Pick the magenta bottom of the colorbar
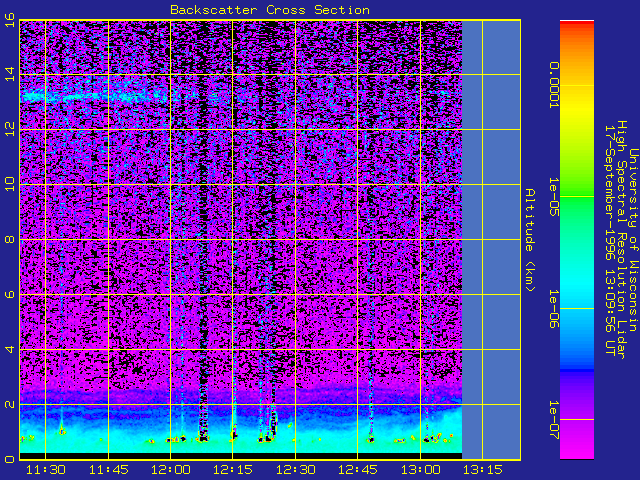 [x=577, y=449]
